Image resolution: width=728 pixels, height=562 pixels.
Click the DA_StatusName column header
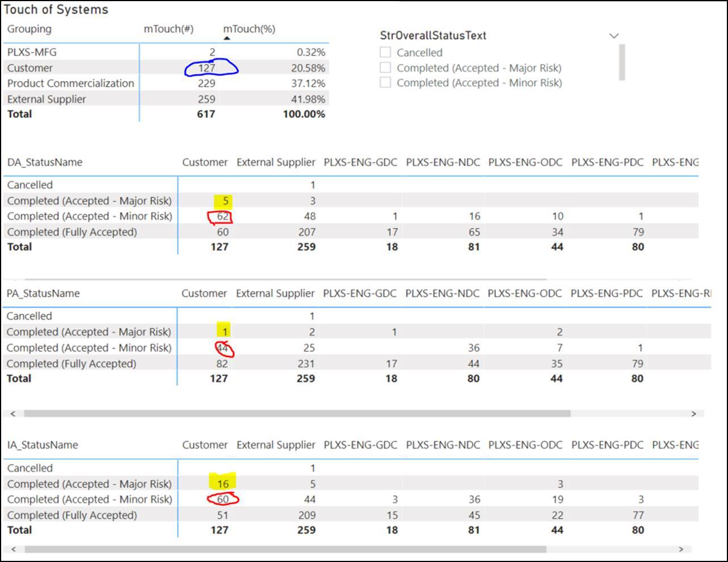click(45, 162)
